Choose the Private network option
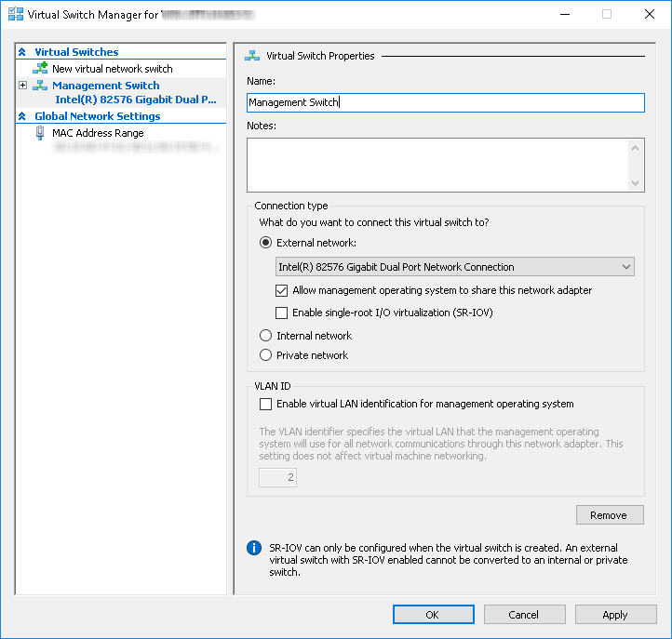 tap(266, 355)
